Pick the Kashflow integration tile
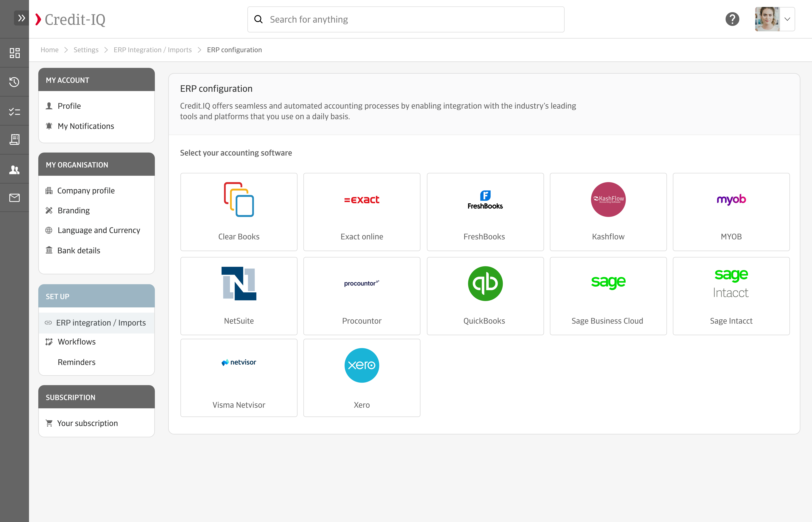 608,212
